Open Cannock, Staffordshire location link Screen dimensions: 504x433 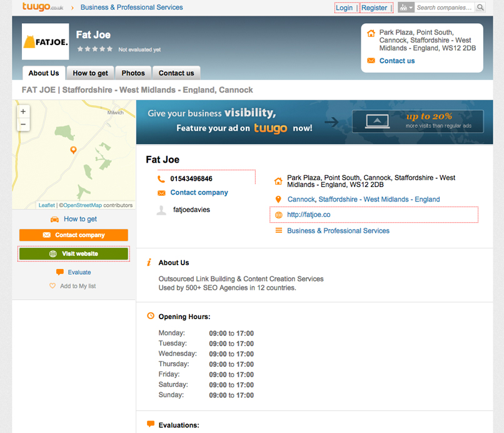(363, 200)
